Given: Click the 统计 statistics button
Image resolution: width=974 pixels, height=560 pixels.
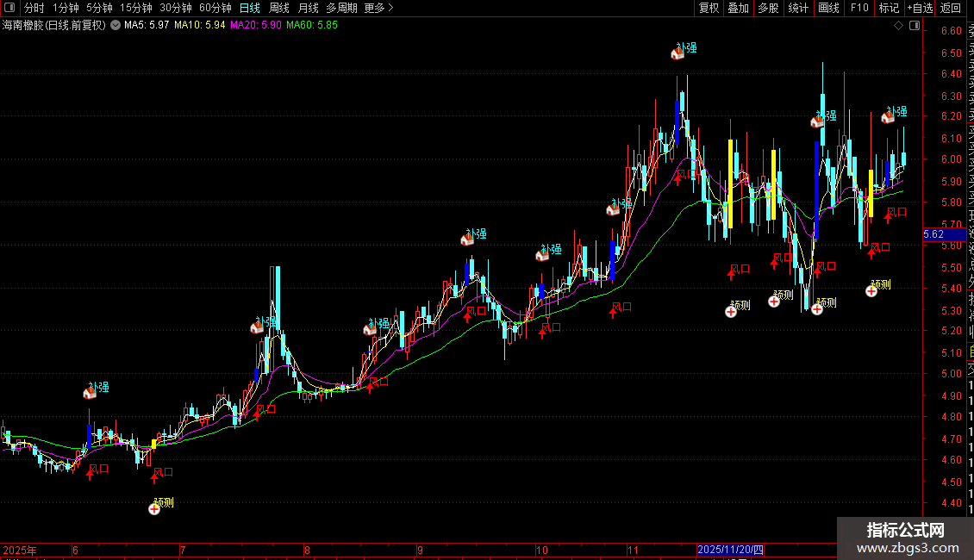Looking at the screenshot, I should [x=798, y=8].
